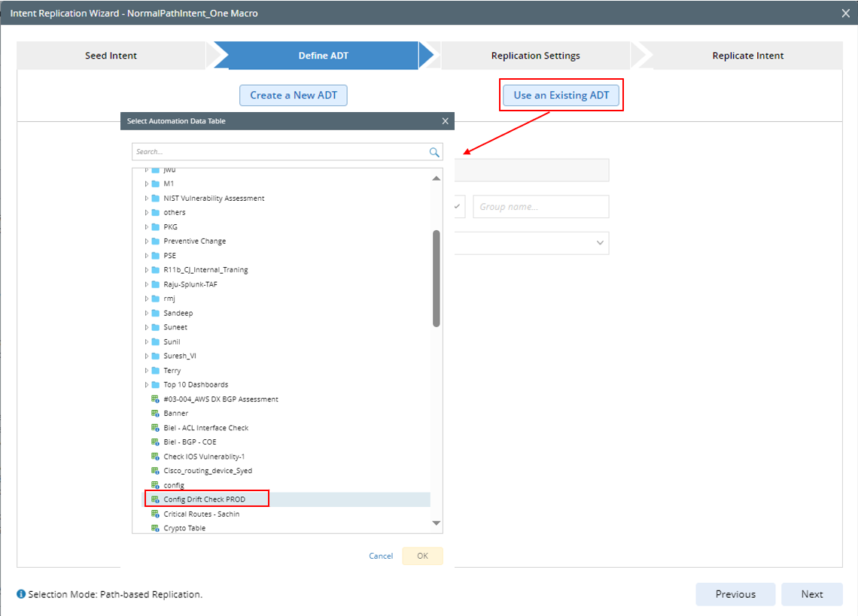Click the Top 10 Dashboards folder icon
The height and width of the screenshot is (616, 858).
[156, 384]
